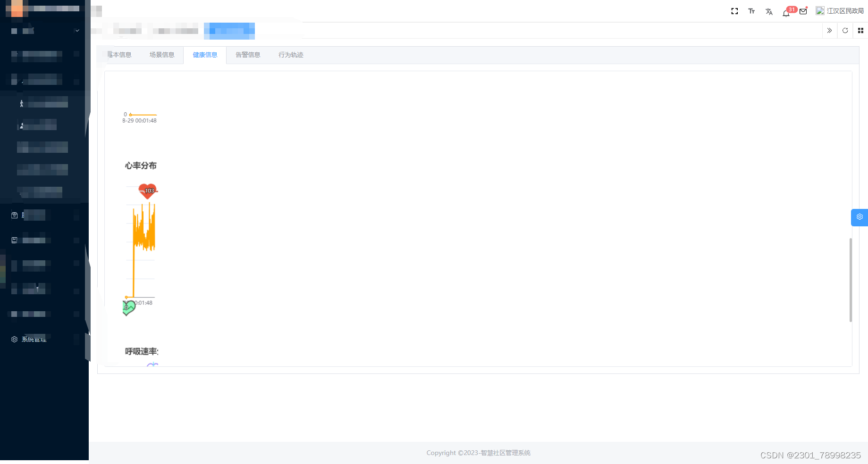Image resolution: width=868 pixels, height=464 pixels.
Task: Select the 基本信息 tab
Action: click(x=119, y=55)
